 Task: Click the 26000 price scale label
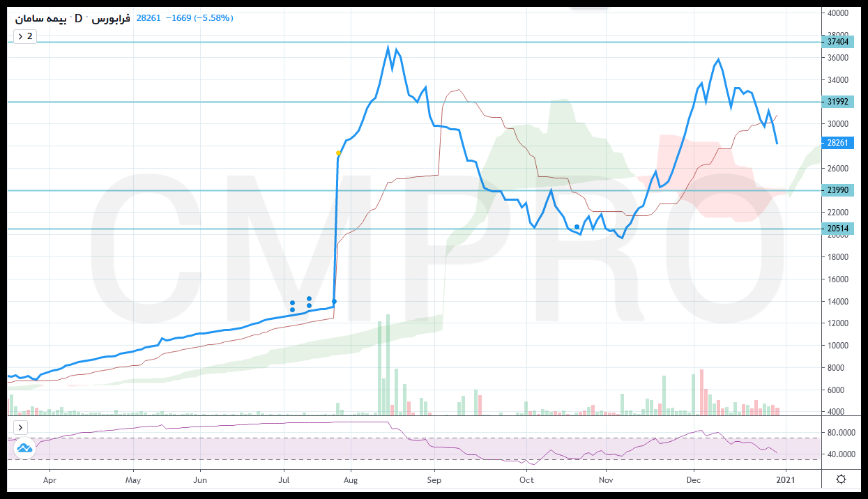837,169
